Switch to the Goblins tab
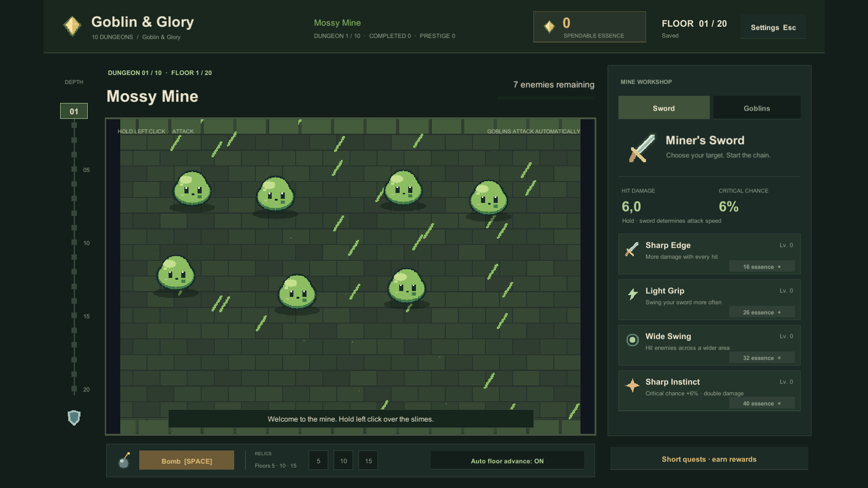Screen dimensions: 868x488 [757, 108]
